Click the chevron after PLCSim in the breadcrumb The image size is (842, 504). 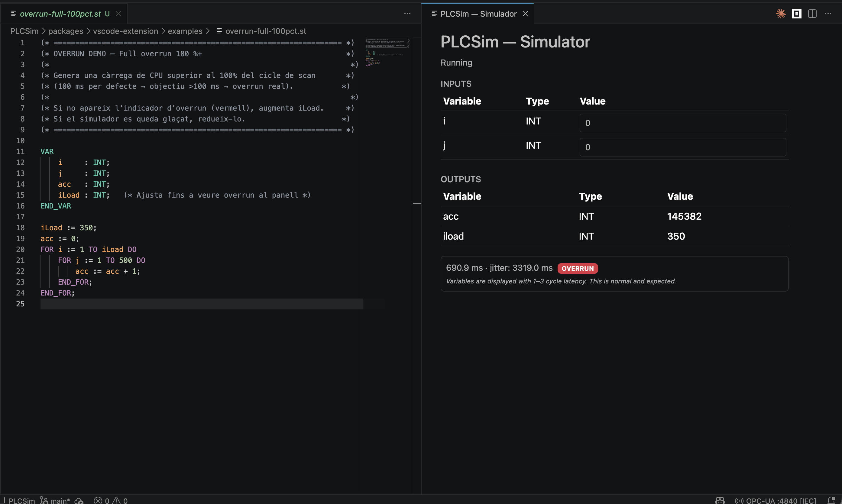[44, 31]
